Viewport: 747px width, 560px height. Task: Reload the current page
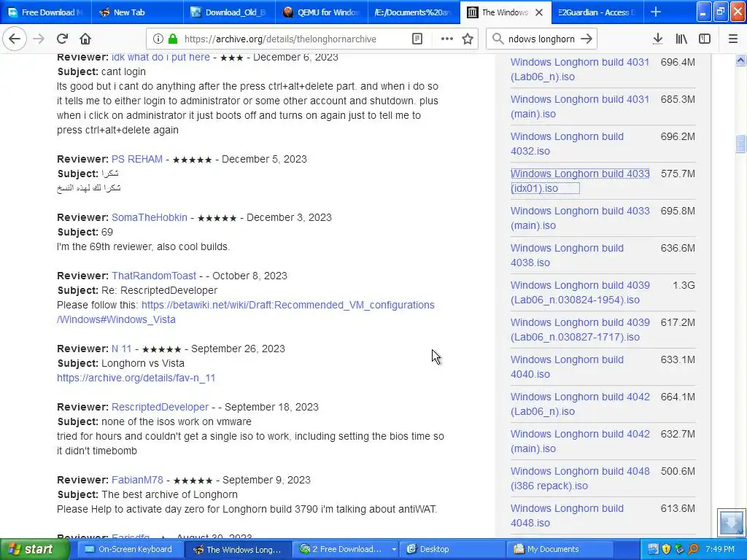coord(63,39)
